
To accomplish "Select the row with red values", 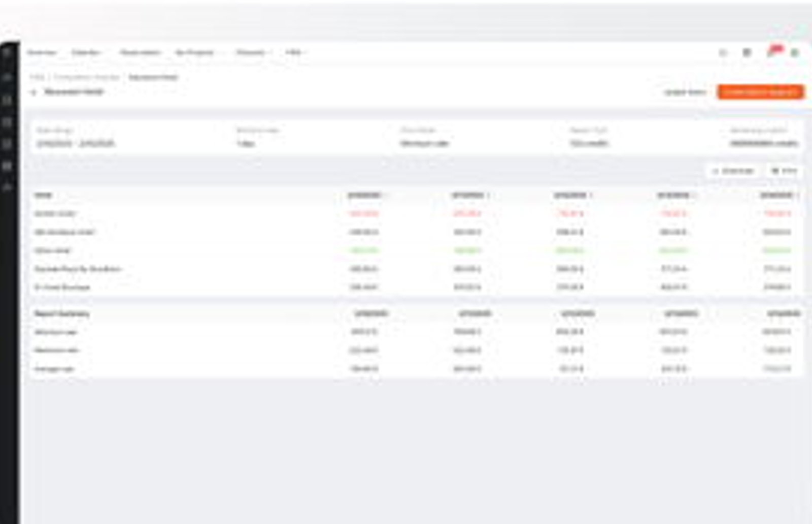I will [416, 214].
